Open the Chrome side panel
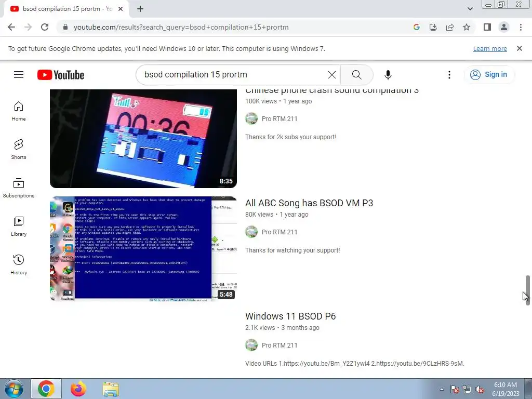This screenshot has width=532, height=399. (487, 27)
